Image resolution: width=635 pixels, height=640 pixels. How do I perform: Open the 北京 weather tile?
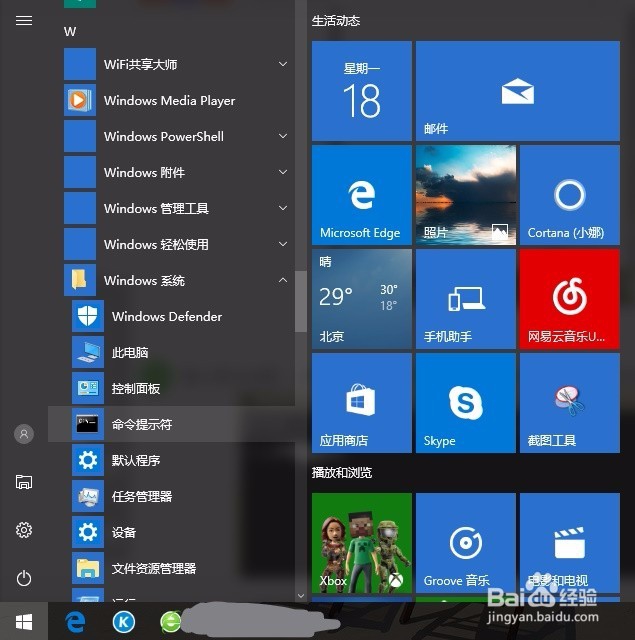click(x=362, y=299)
